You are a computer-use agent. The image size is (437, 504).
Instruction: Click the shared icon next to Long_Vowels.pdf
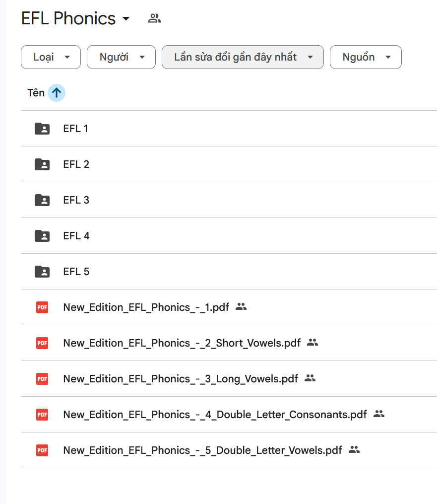310,378
